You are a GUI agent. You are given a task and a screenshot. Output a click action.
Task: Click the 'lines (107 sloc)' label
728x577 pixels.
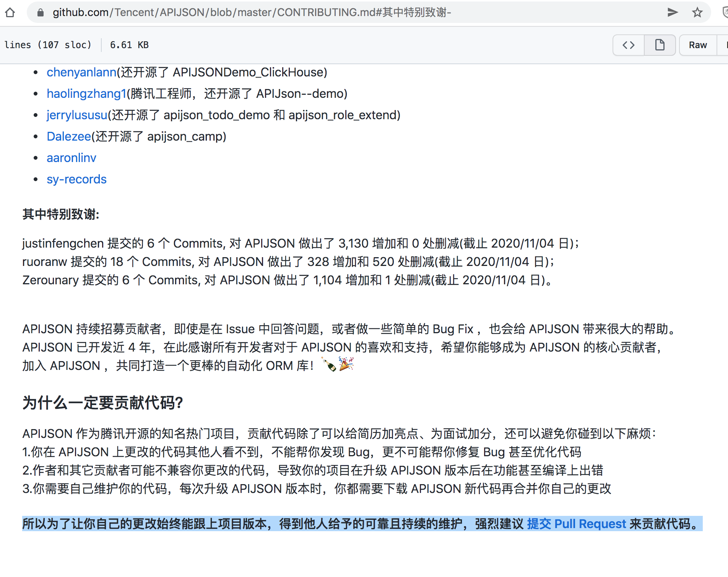pos(48,45)
